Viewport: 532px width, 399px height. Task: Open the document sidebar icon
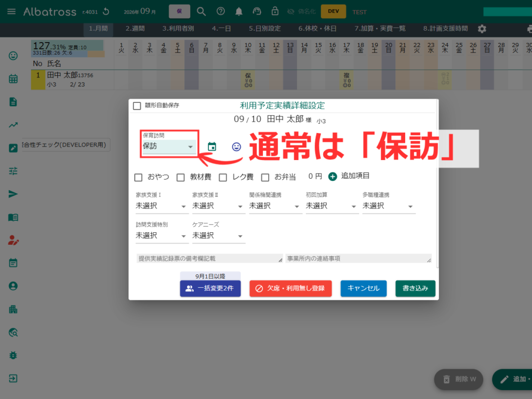[13, 102]
